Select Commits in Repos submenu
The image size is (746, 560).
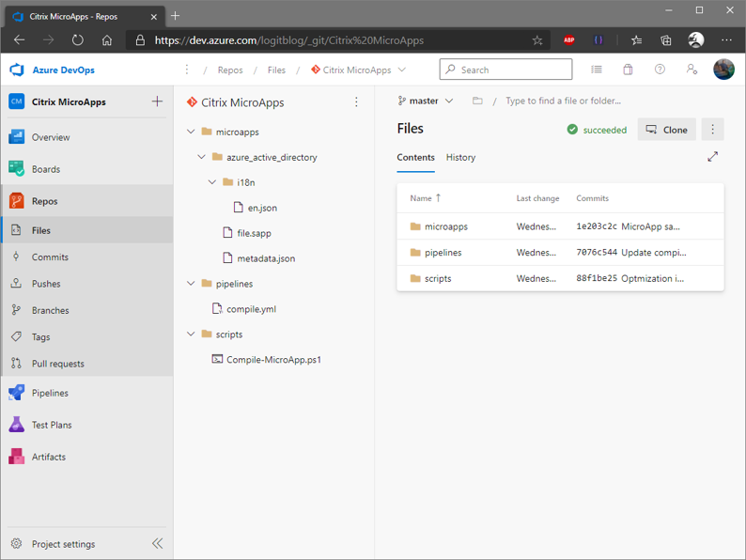click(86, 257)
